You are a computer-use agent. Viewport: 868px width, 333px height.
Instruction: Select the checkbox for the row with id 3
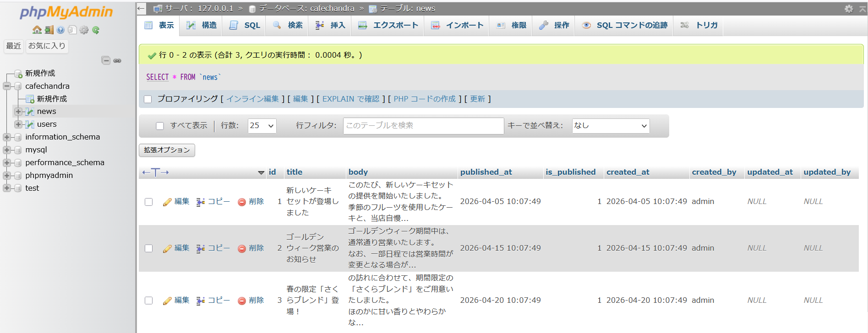pos(148,301)
